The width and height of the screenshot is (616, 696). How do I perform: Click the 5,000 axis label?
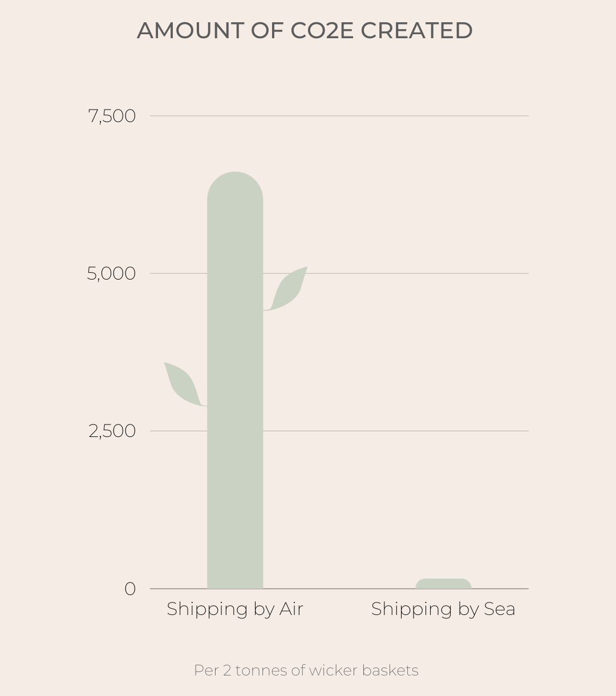pos(112,274)
